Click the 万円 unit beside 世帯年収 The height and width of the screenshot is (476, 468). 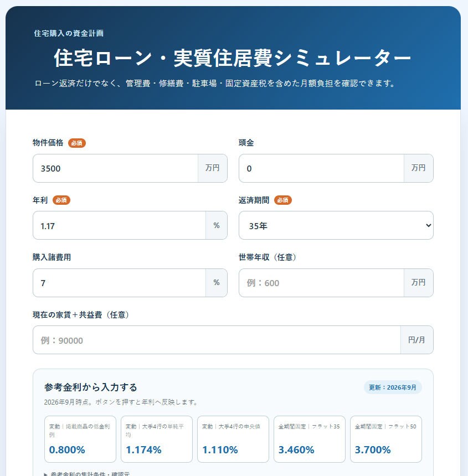click(418, 283)
